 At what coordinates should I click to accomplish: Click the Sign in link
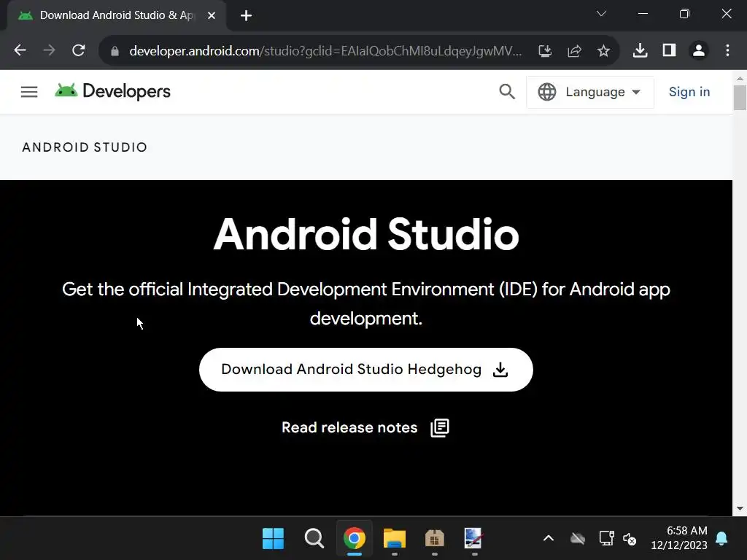[x=689, y=92]
